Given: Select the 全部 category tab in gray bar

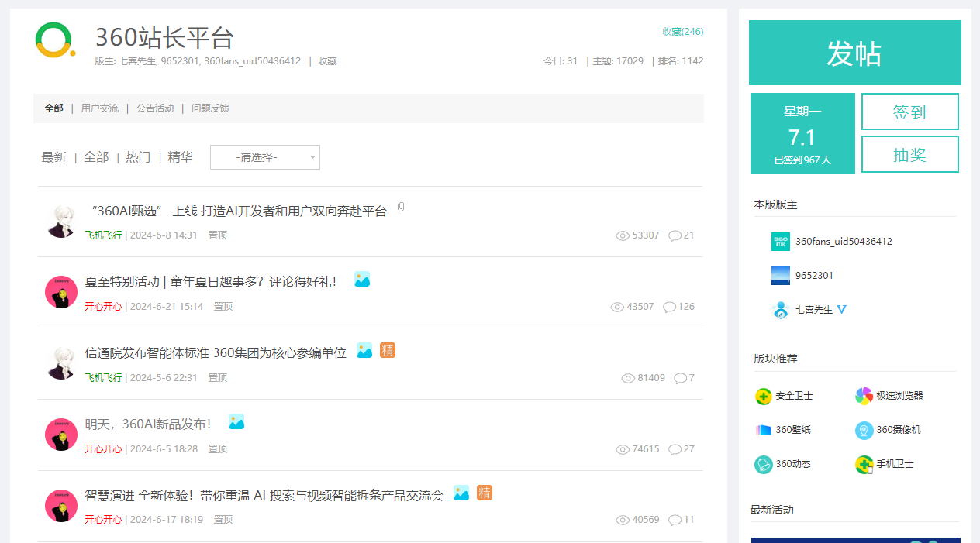Looking at the screenshot, I should pyautogui.click(x=54, y=108).
